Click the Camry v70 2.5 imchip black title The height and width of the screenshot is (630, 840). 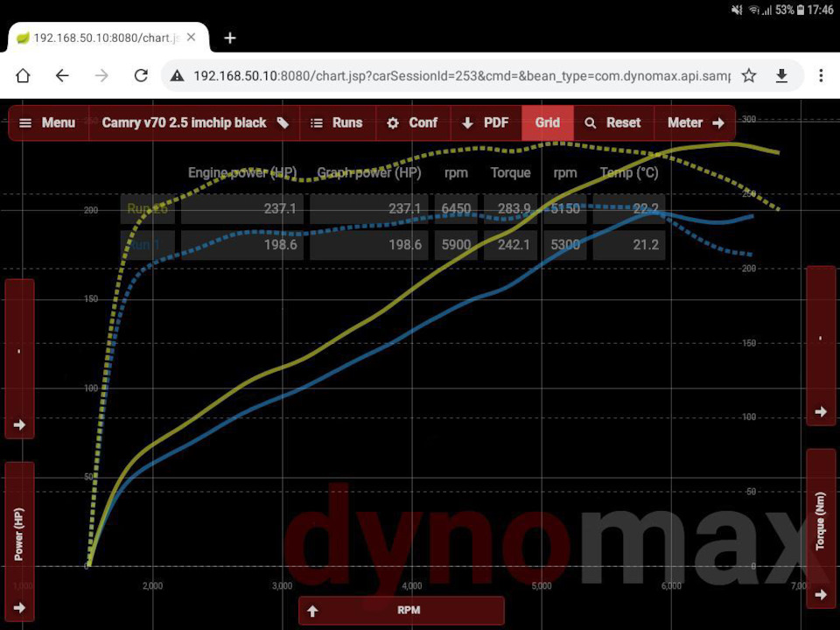[x=184, y=122]
